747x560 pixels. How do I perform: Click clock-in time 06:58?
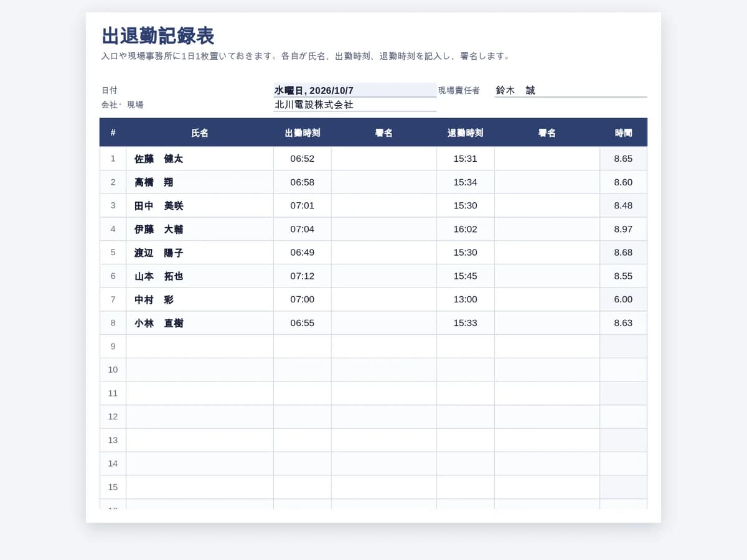click(x=303, y=182)
